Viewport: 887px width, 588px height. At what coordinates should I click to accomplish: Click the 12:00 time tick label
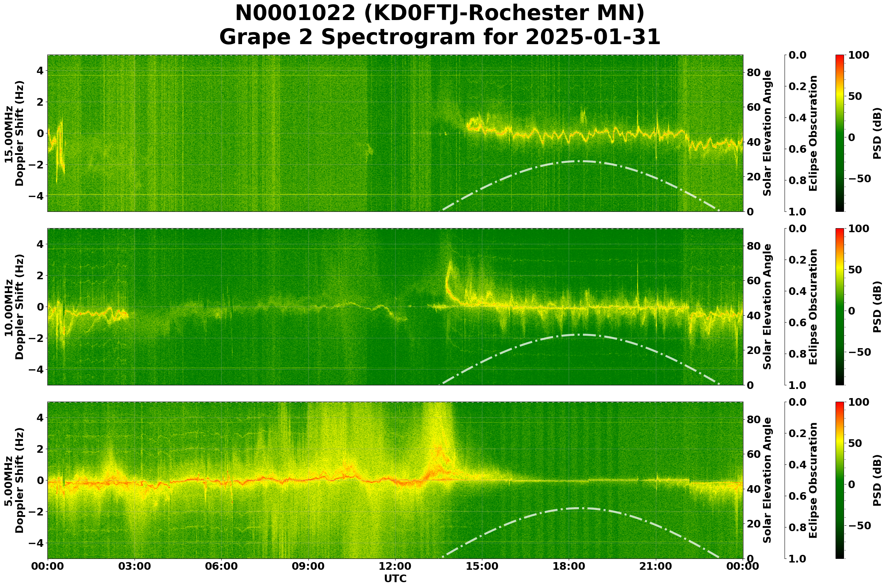point(395,566)
